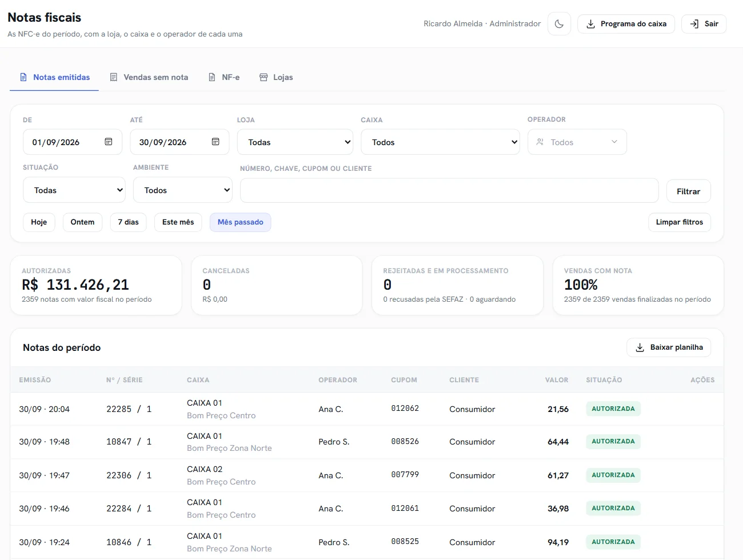Switch to the Notas emitidas tab
Screen dimensions: 743x560
coord(54,77)
